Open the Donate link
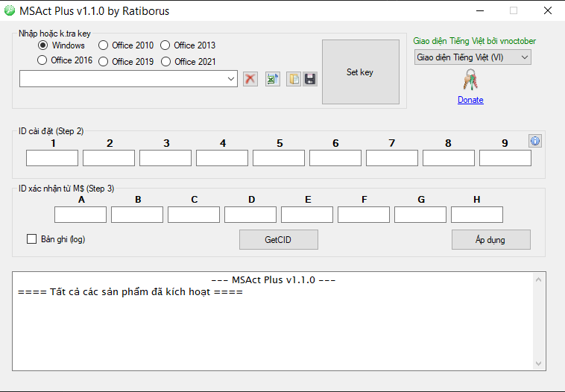The height and width of the screenshot is (392, 565). pos(470,100)
